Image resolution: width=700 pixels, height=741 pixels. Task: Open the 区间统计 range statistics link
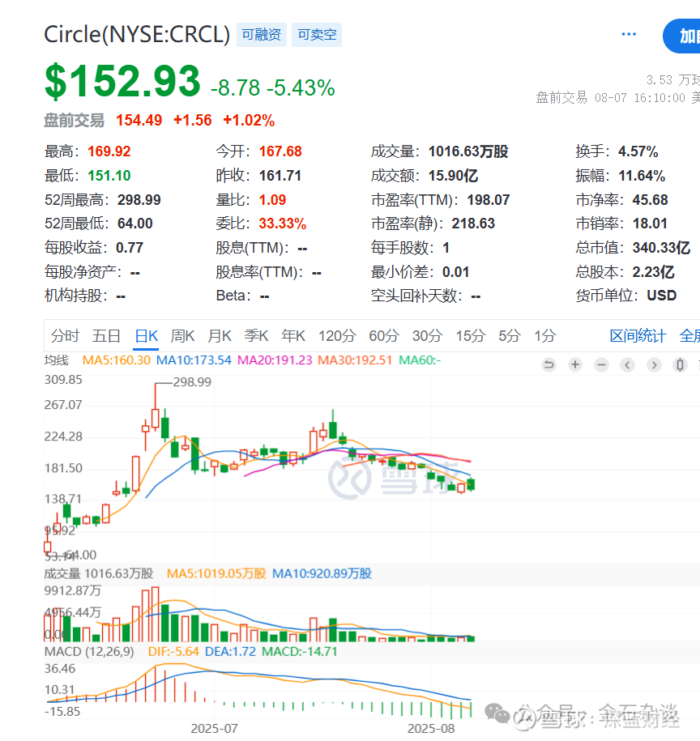point(638,336)
